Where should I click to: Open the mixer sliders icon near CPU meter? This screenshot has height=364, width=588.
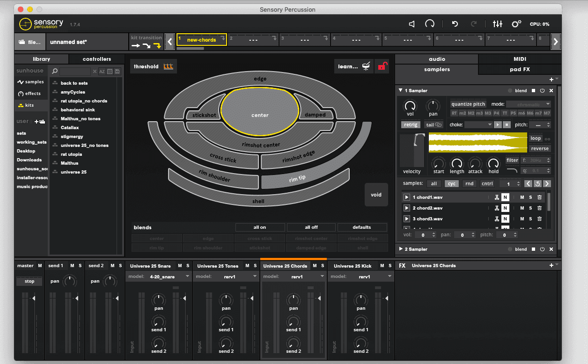pyautogui.click(x=497, y=23)
